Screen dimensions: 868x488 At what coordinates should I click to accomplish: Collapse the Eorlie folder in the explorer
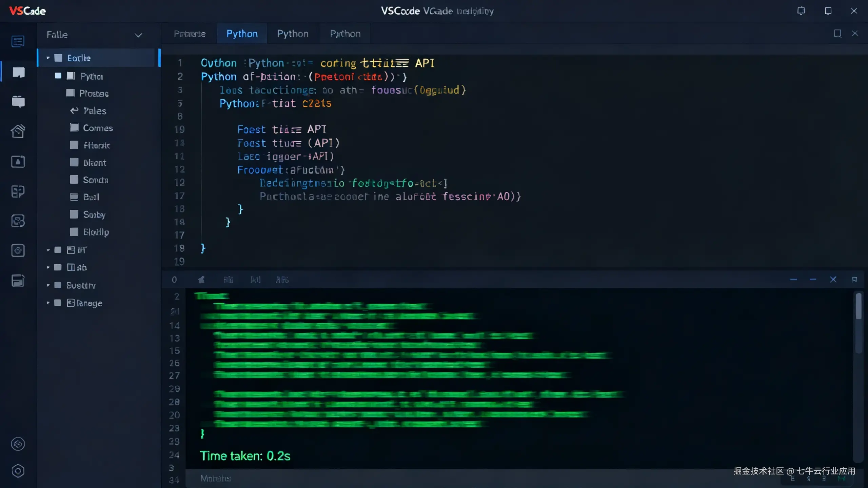[x=48, y=58]
